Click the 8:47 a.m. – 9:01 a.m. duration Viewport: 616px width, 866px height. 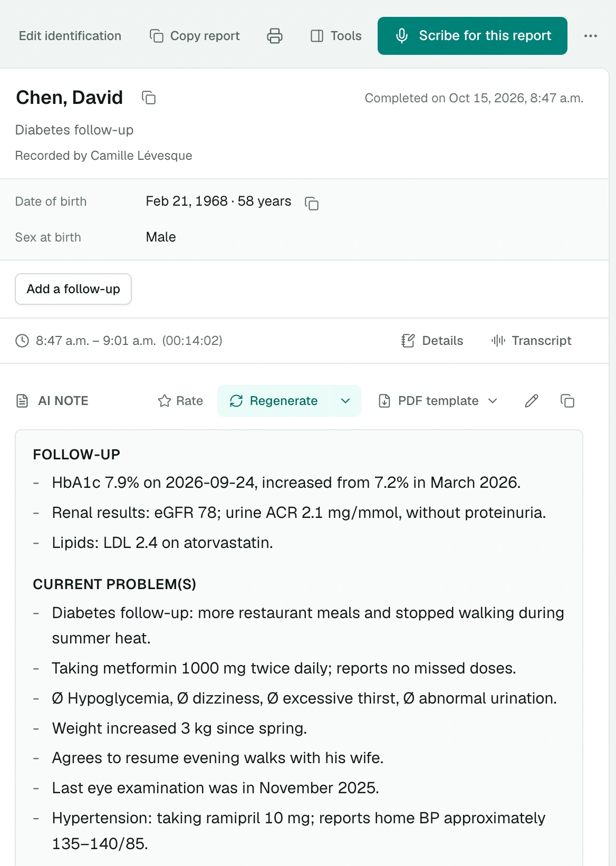[129, 341]
